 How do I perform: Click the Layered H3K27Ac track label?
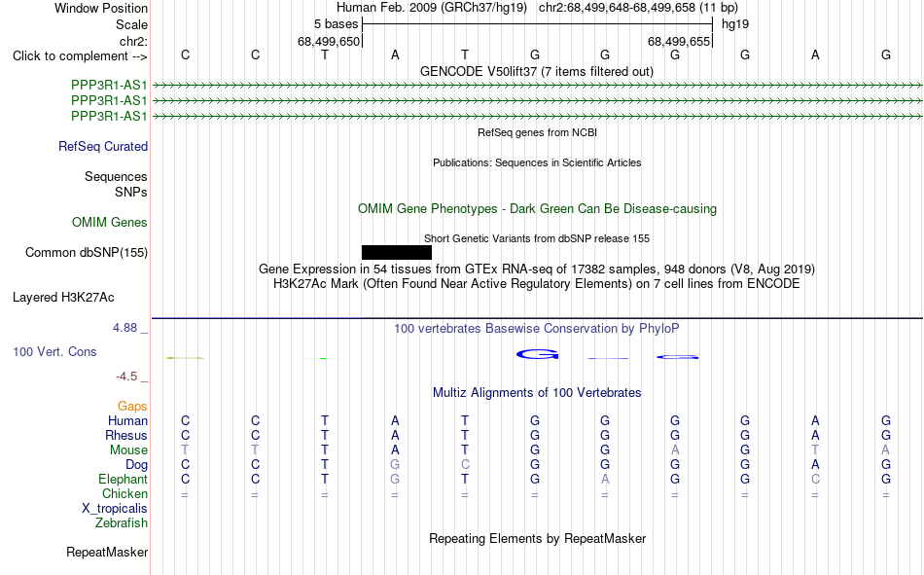(63, 298)
